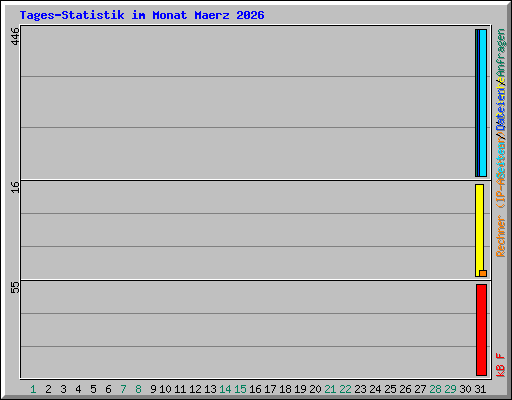Click the orange Rechner legend text
The width and height of the screenshot is (512, 400).
tap(501, 236)
